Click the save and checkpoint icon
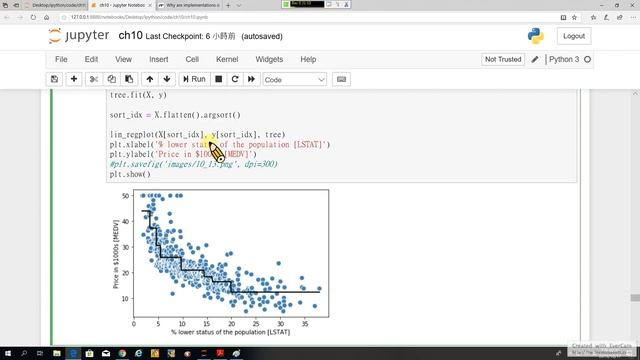Viewport: 640px width, 360px height. click(x=54, y=79)
